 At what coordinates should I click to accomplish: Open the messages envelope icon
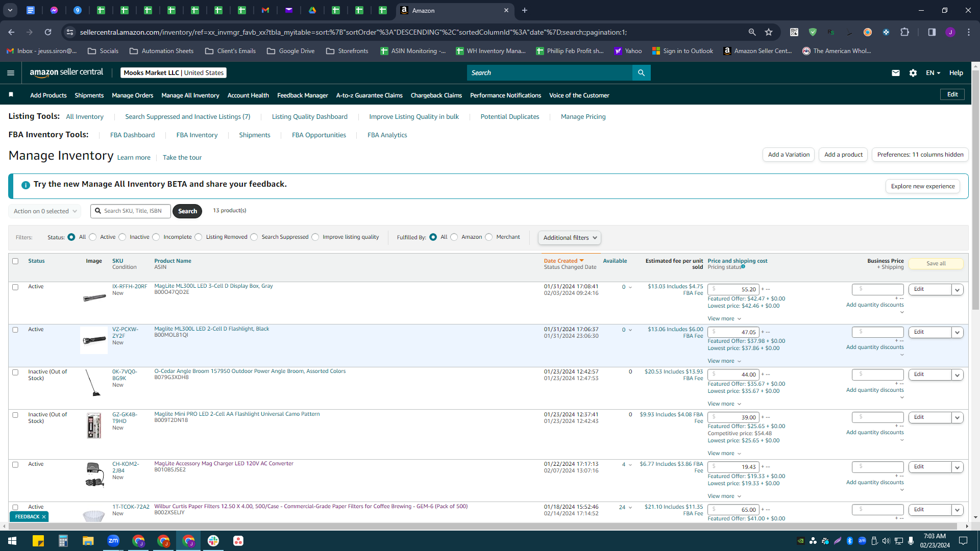[x=895, y=73]
